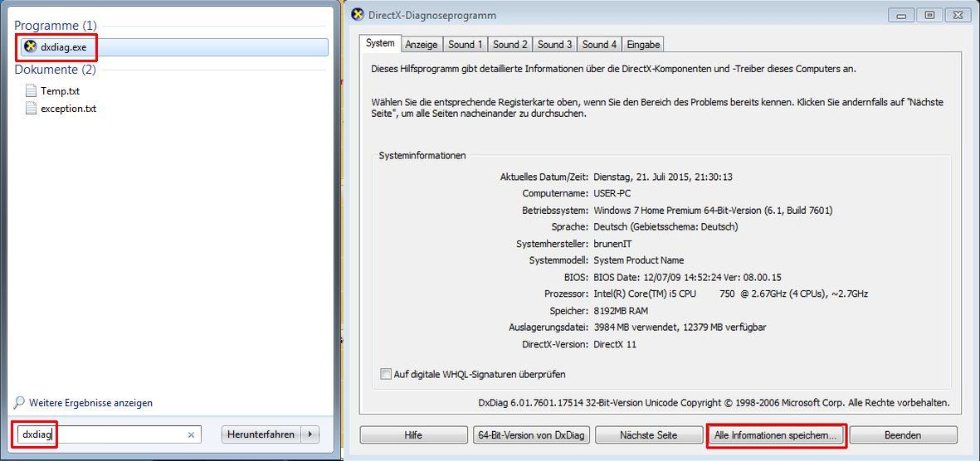Click Alle Informationen speichern button
This screenshot has width=980, height=461.
[x=775, y=434]
